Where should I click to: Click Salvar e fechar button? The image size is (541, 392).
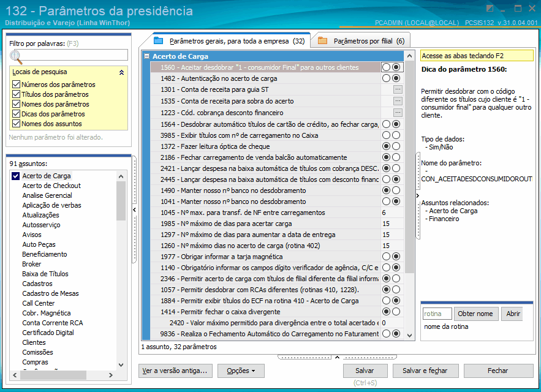tap(425, 371)
